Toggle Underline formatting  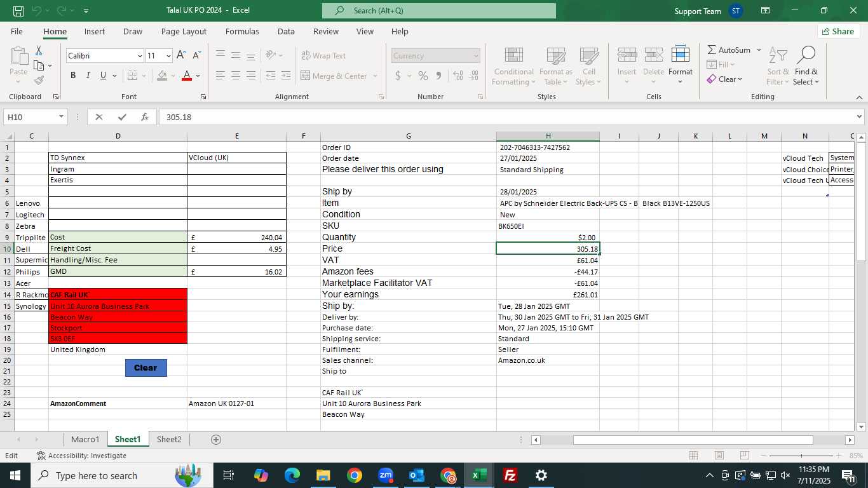point(103,76)
